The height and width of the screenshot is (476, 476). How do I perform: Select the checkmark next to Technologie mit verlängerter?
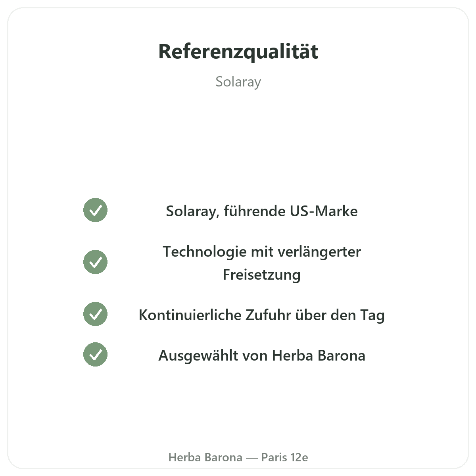[95, 262]
